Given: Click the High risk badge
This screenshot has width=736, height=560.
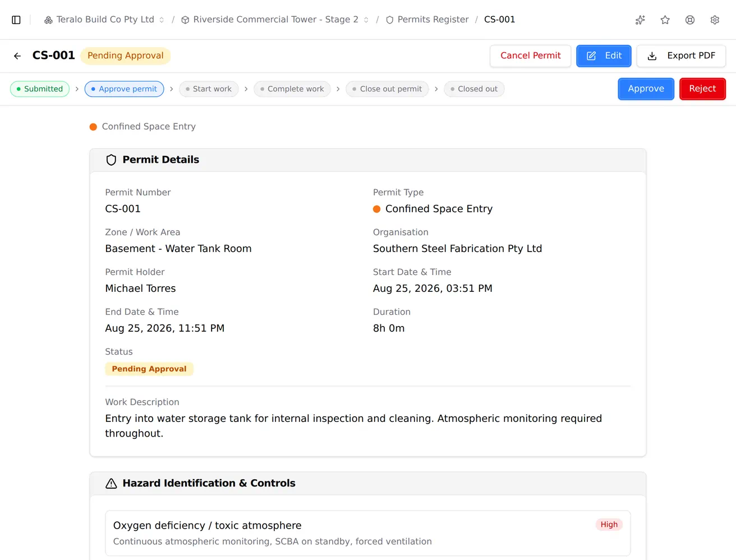Looking at the screenshot, I should (x=609, y=525).
